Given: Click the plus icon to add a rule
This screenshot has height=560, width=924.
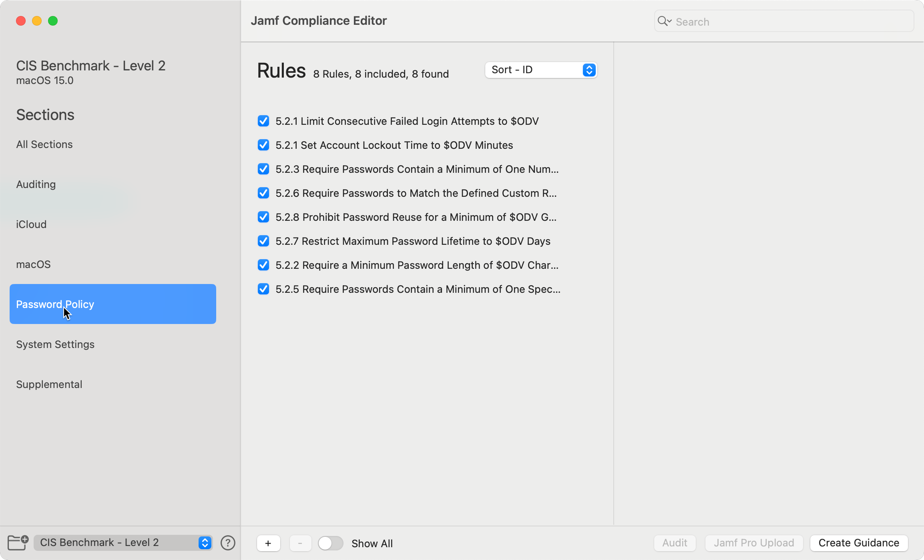Looking at the screenshot, I should [x=268, y=543].
